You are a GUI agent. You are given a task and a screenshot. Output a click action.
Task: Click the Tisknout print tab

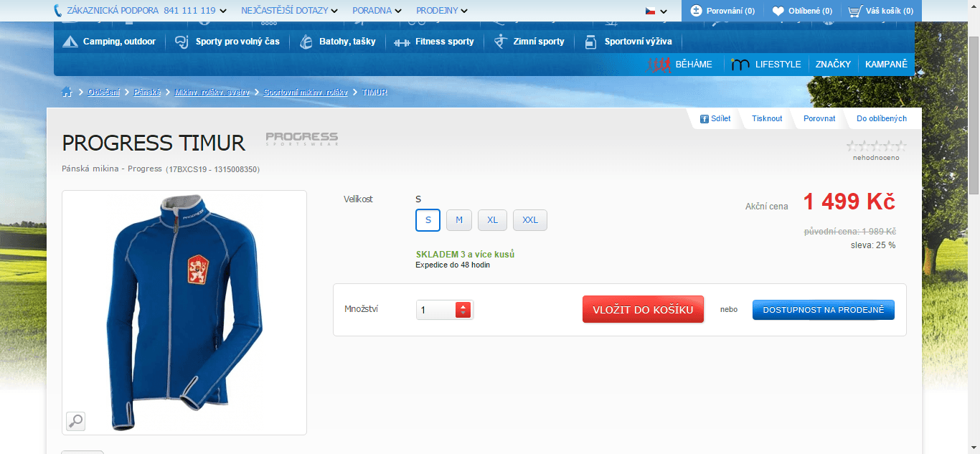pos(767,119)
